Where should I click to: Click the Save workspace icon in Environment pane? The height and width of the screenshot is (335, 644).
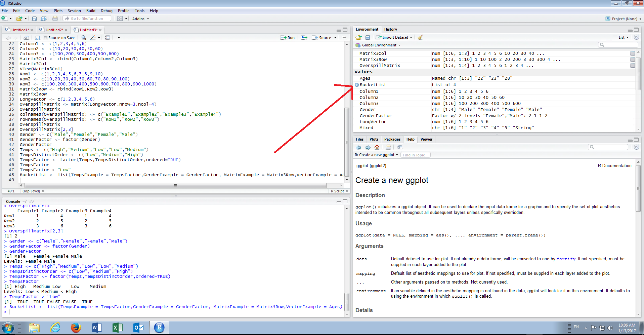coord(368,37)
